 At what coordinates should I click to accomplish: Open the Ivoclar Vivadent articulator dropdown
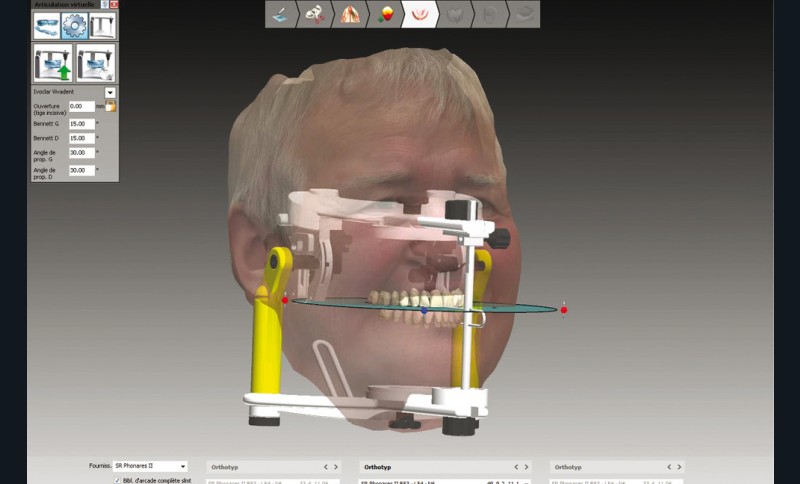point(110,92)
